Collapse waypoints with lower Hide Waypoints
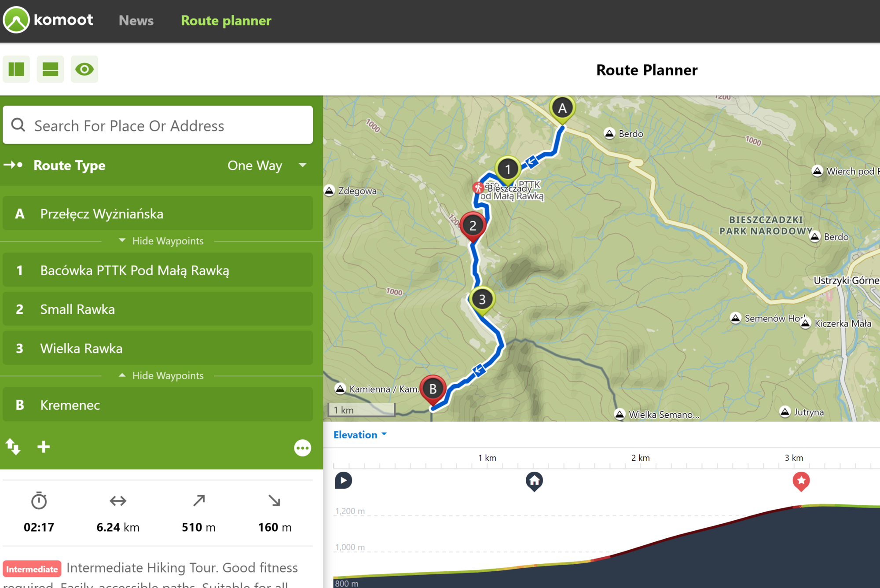Viewport: 880px width, 588px height. pos(161,375)
